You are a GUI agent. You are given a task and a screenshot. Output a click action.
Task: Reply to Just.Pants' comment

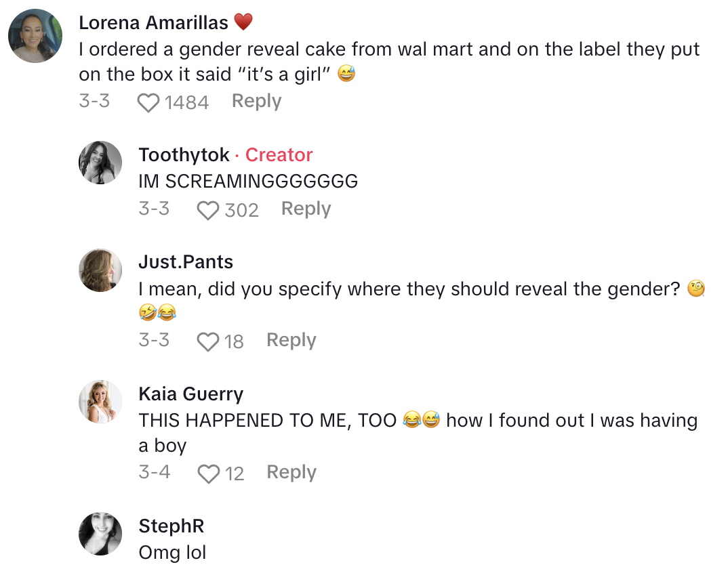[x=291, y=340]
